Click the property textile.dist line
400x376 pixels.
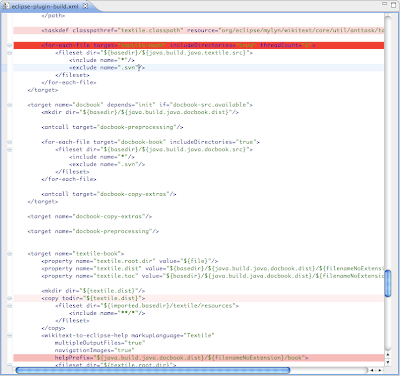[x=213, y=269]
